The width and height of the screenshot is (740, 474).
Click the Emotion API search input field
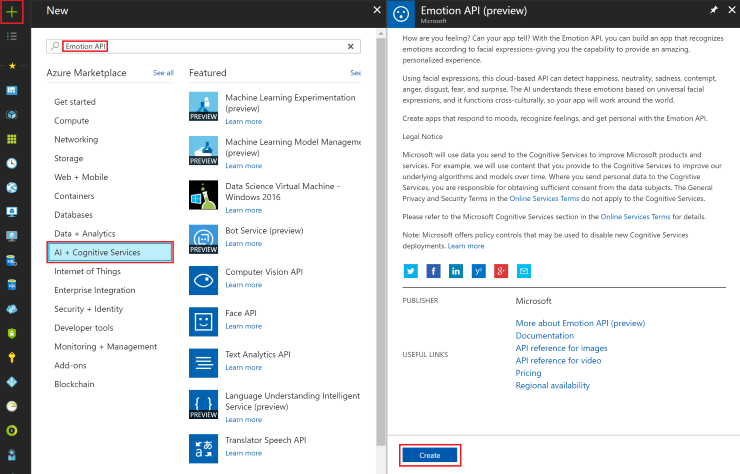(203, 46)
